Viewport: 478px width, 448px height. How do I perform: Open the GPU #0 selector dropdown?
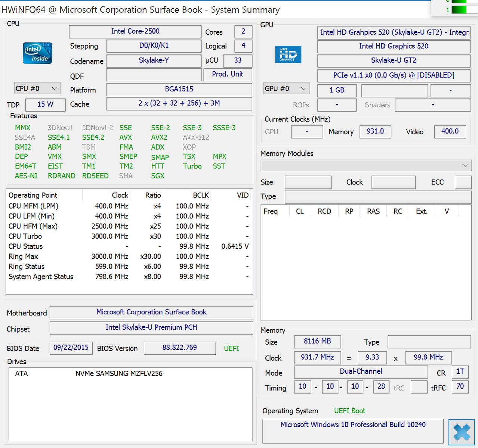click(x=286, y=88)
